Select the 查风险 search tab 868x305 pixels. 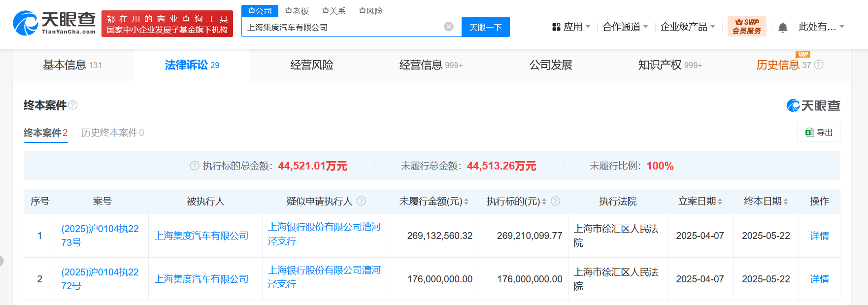click(370, 11)
